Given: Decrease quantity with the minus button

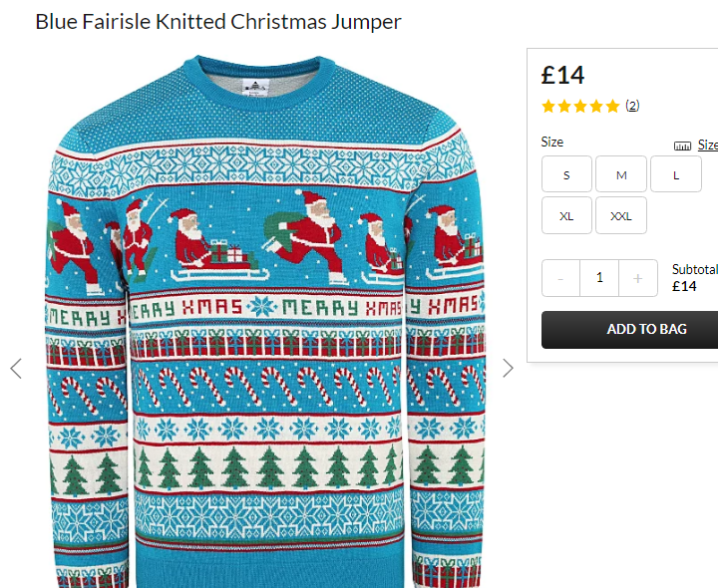Looking at the screenshot, I should (560, 278).
